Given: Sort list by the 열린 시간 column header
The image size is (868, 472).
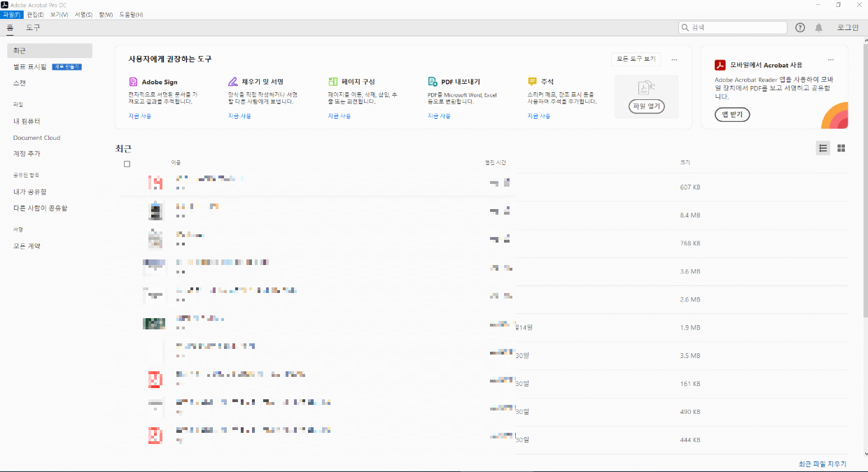Looking at the screenshot, I should tap(496, 162).
